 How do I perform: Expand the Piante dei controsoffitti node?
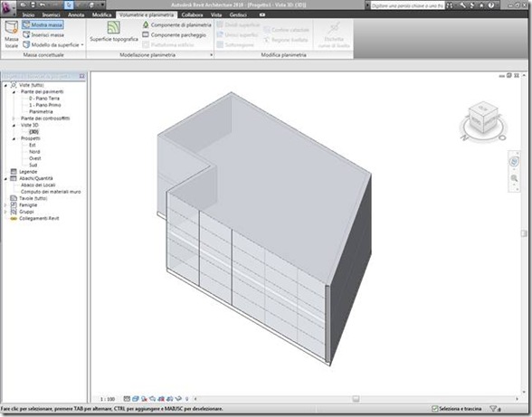coord(14,118)
